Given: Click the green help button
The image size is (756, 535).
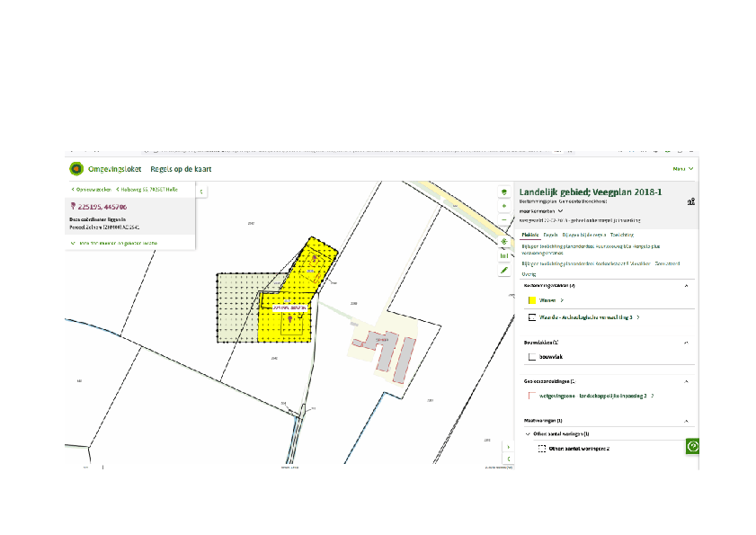Looking at the screenshot, I should point(692,446).
